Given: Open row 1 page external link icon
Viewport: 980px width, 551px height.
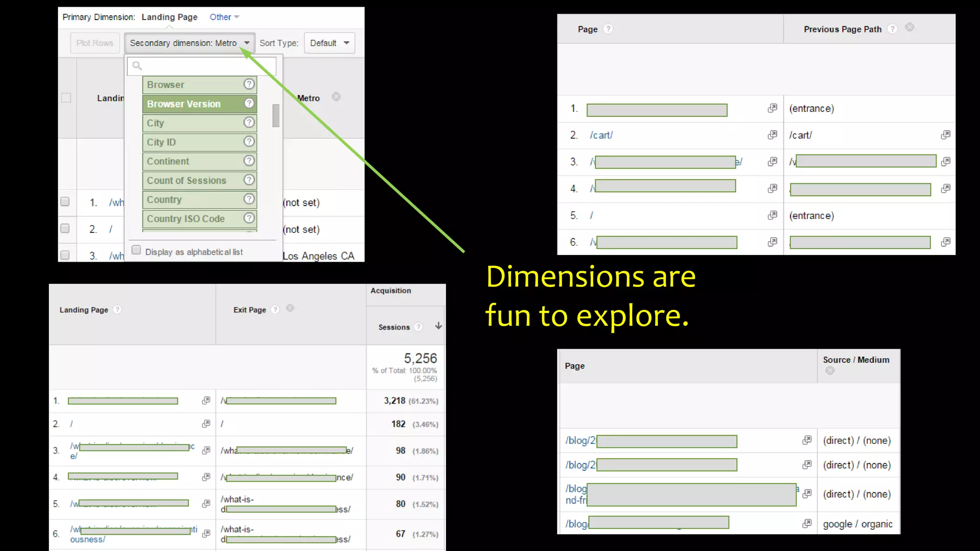Looking at the screenshot, I should [x=772, y=108].
